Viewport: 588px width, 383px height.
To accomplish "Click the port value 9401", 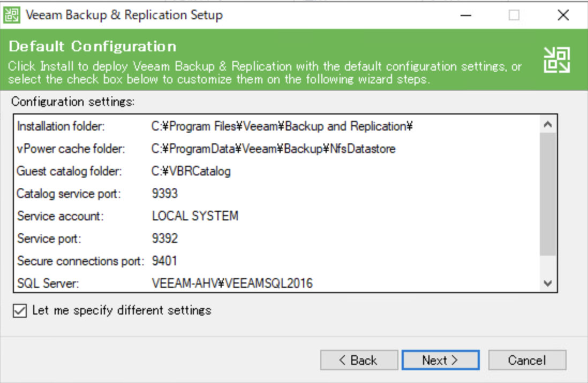I will [x=164, y=261].
